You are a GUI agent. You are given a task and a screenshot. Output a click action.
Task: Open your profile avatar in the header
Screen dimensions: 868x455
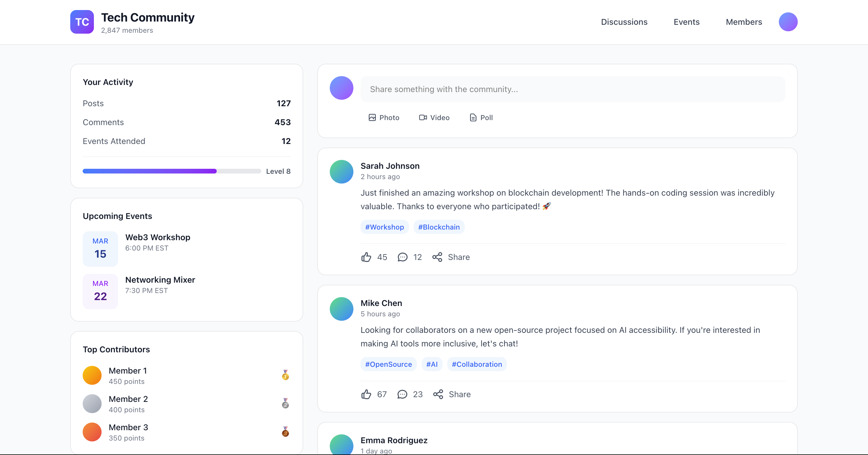[x=788, y=22]
